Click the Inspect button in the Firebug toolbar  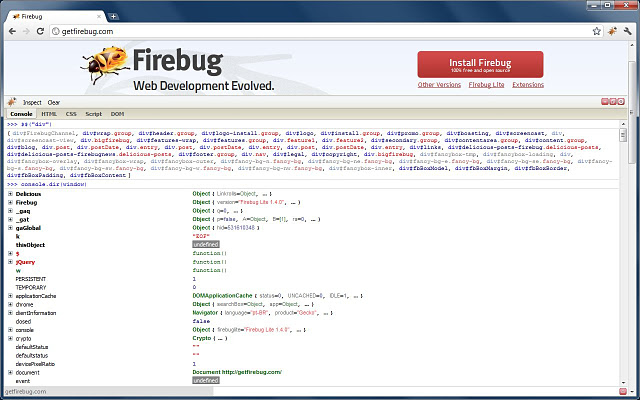click(32, 102)
